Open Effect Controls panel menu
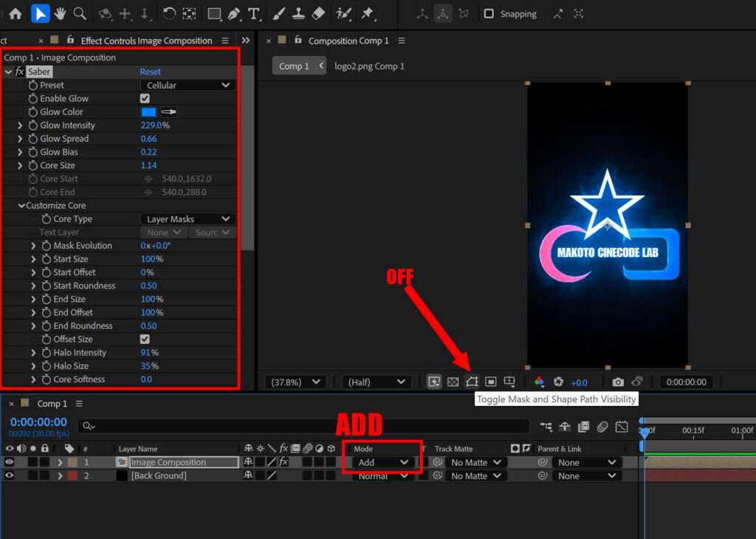 click(x=224, y=41)
